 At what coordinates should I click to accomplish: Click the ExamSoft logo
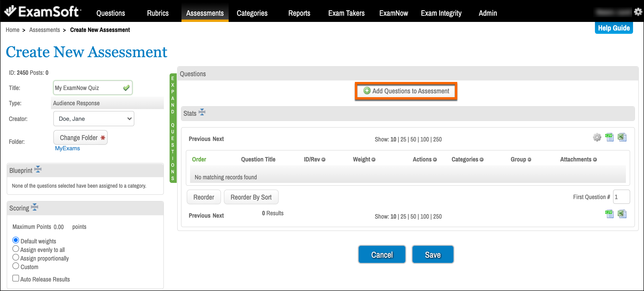point(43,11)
